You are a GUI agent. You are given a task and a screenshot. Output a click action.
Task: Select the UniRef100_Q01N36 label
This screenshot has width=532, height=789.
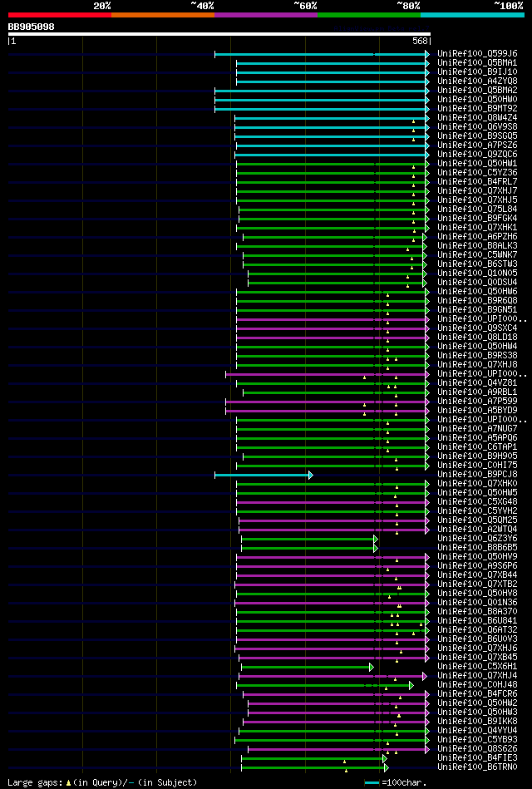[478, 603]
